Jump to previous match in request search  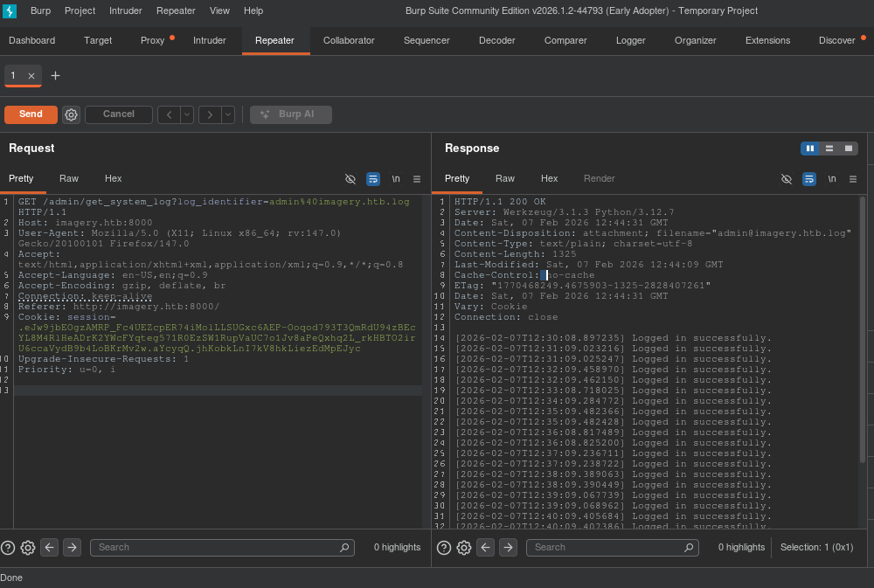pos(50,548)
